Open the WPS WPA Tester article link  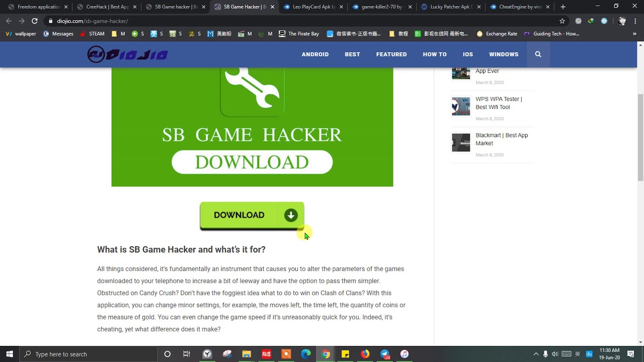click(x=499, y=103)
